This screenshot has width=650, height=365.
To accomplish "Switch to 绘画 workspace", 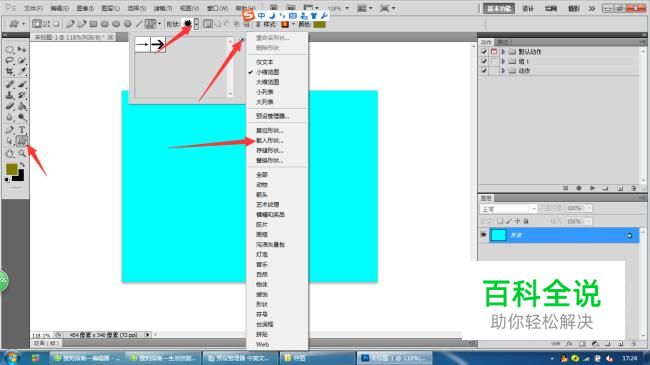I will [551, 9].
